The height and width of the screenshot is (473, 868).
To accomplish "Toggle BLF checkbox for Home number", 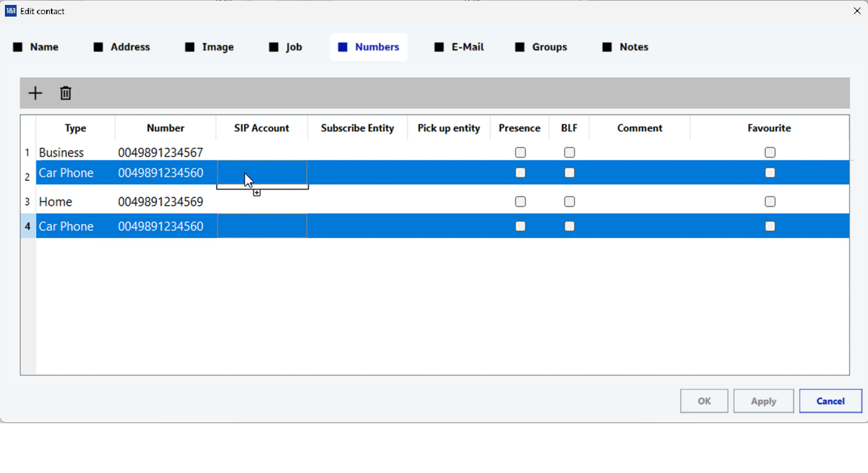I will [569, 202].
